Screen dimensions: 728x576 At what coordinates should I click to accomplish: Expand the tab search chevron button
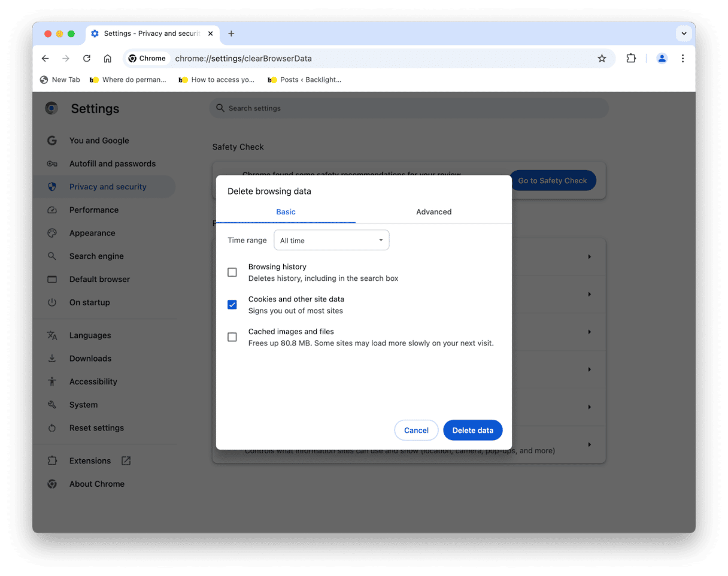coord(683,34)
